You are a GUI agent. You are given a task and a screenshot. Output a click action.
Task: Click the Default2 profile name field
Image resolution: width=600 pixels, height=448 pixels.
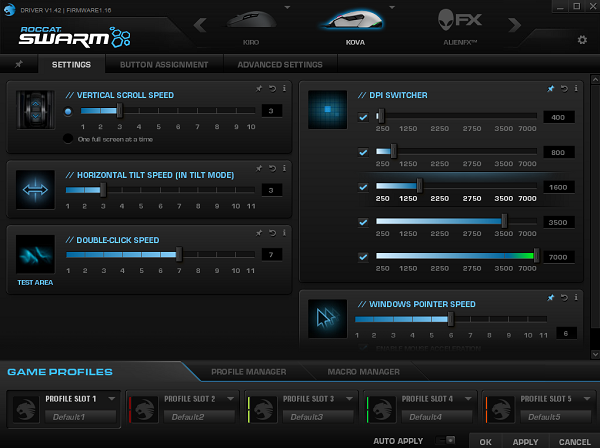pos(199,417)
